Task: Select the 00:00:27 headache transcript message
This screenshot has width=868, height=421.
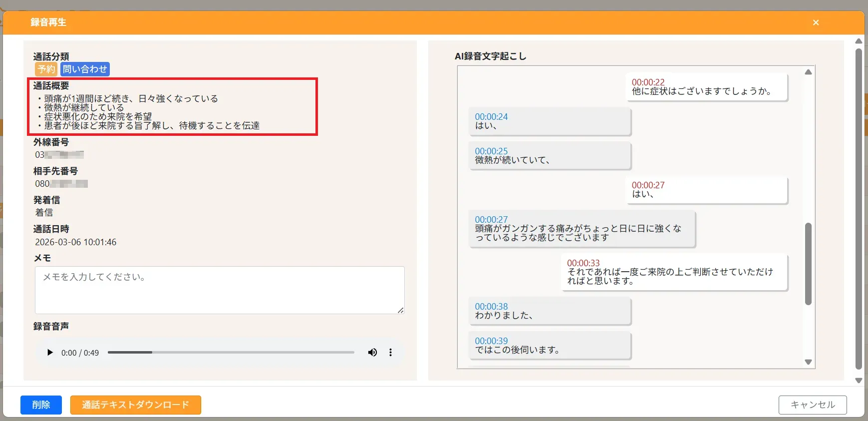Action: 581,229
